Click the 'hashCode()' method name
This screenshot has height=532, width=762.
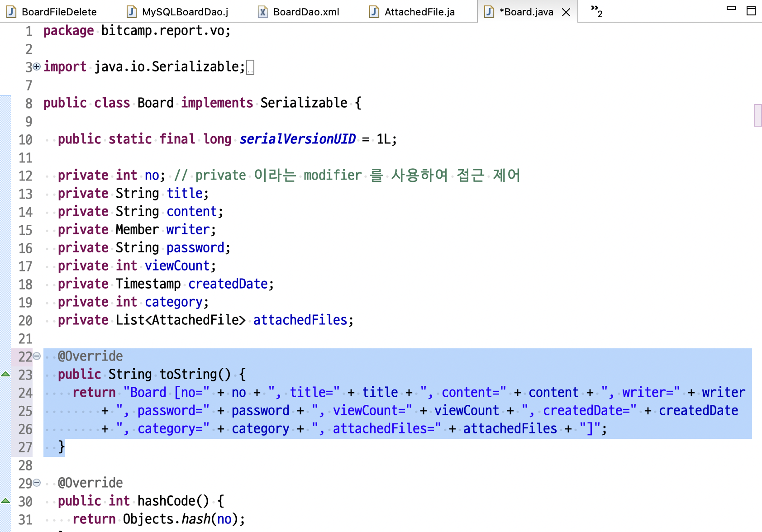[x=173, y=501]
